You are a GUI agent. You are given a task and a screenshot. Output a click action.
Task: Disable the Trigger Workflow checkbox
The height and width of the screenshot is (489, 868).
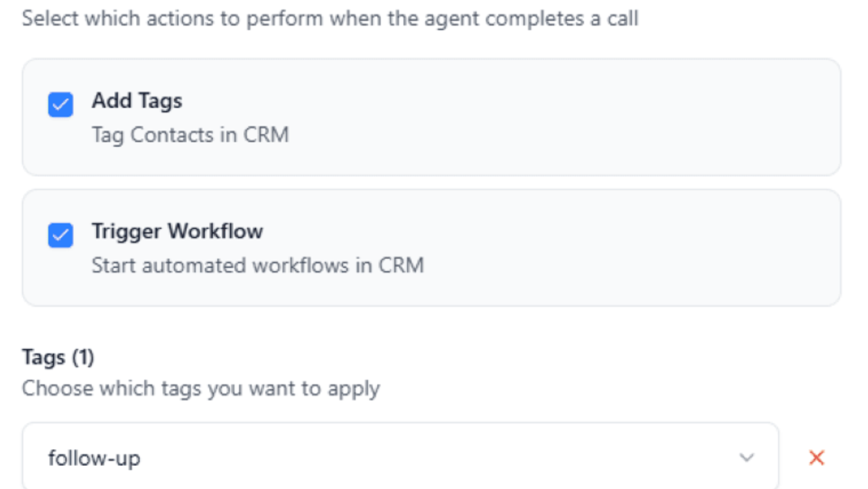pos(60,235)
